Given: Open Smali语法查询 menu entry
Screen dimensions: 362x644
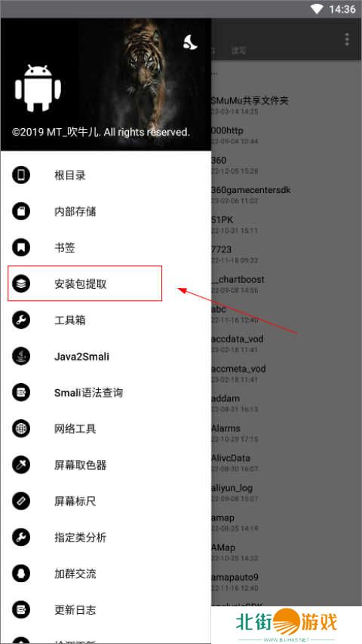Looking at the screenshot, I should point(106,392).
